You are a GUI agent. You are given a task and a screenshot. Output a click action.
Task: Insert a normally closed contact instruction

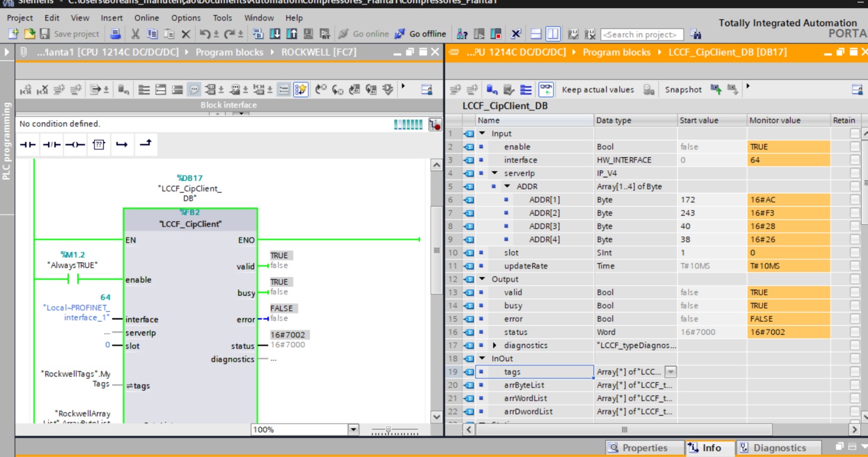(x=52, y=144)
